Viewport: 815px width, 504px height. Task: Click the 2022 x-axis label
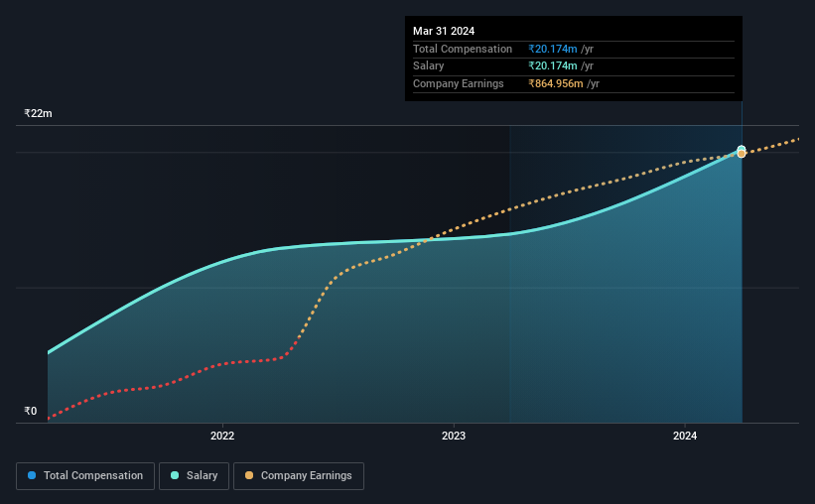point(222,436)
